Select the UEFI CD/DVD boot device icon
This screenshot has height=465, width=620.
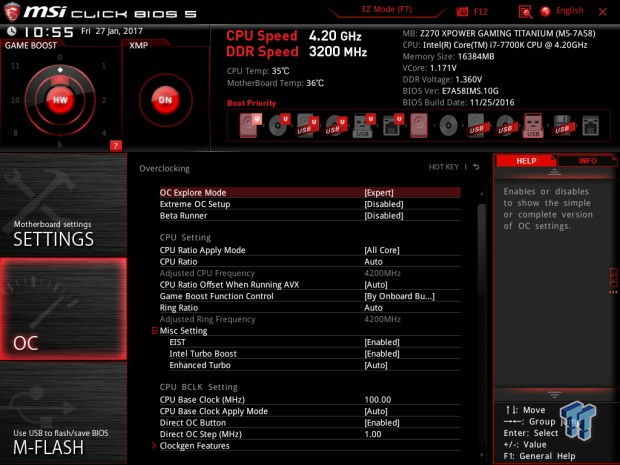click(x=279, y=126)
